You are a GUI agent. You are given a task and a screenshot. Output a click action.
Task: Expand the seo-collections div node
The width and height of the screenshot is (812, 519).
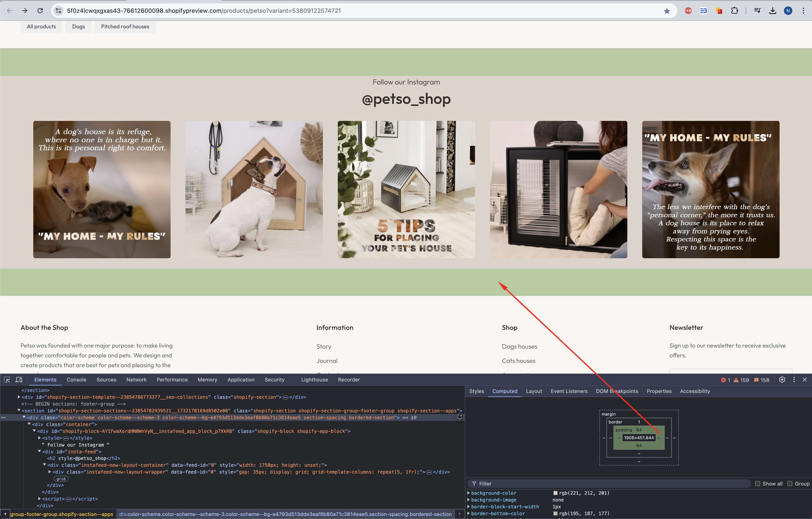coord(19,397)
